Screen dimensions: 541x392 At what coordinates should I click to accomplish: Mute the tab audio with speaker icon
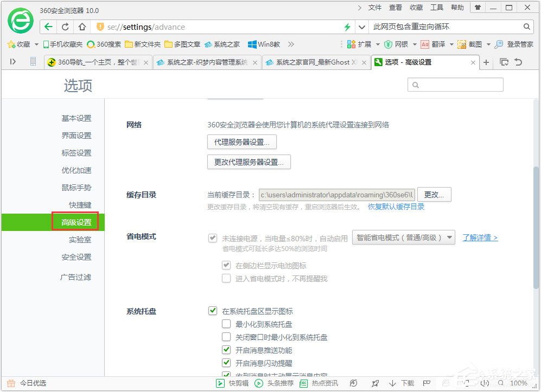coord(485,383)
